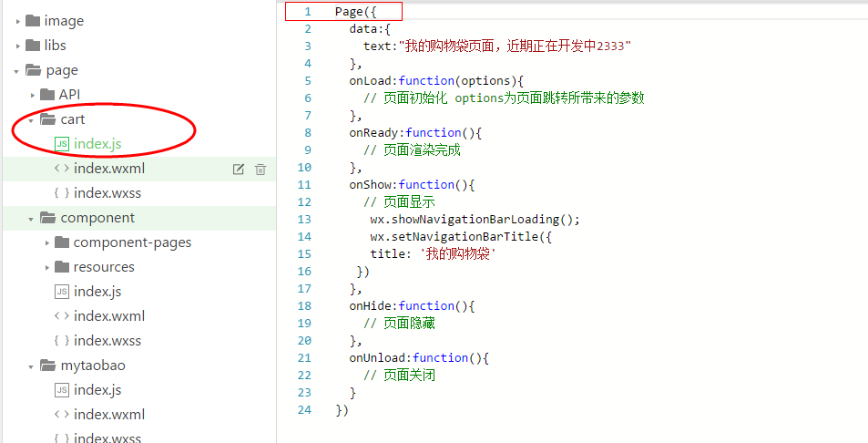Image resolution: width=868 pixels, height=443 pixels.
Task: Open index.js under mytaobao folder
Action: pyautogui.click(x=97, y=390)
